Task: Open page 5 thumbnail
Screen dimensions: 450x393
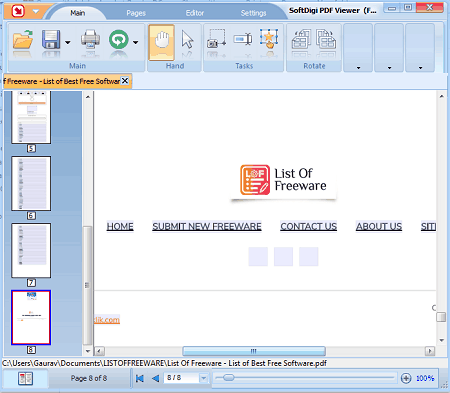Action: 31,117
